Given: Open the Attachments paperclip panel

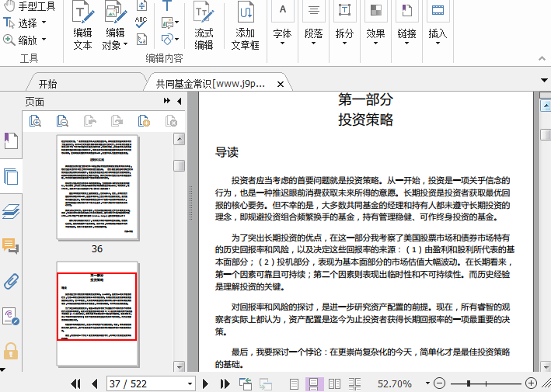Looking at the screenshot, I should click(x=11, y=281).
